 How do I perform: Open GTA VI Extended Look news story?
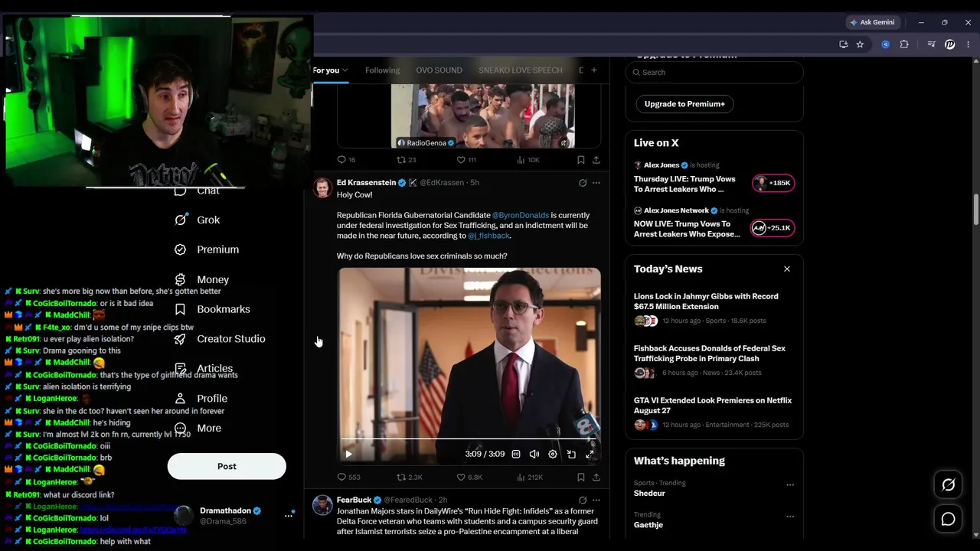(x=714, y=412)
